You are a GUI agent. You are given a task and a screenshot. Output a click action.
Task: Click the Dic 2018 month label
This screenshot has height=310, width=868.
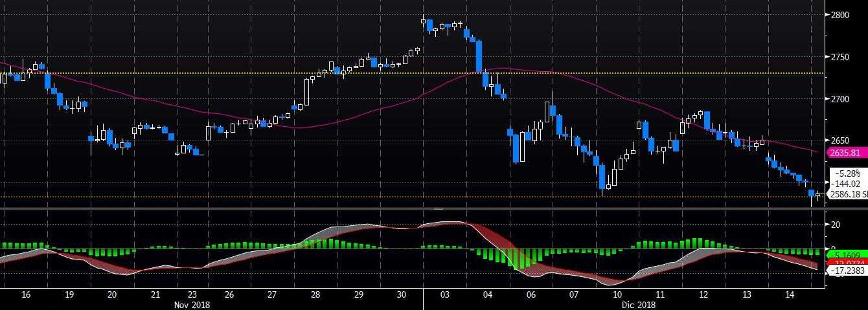[x=638, y=304]
